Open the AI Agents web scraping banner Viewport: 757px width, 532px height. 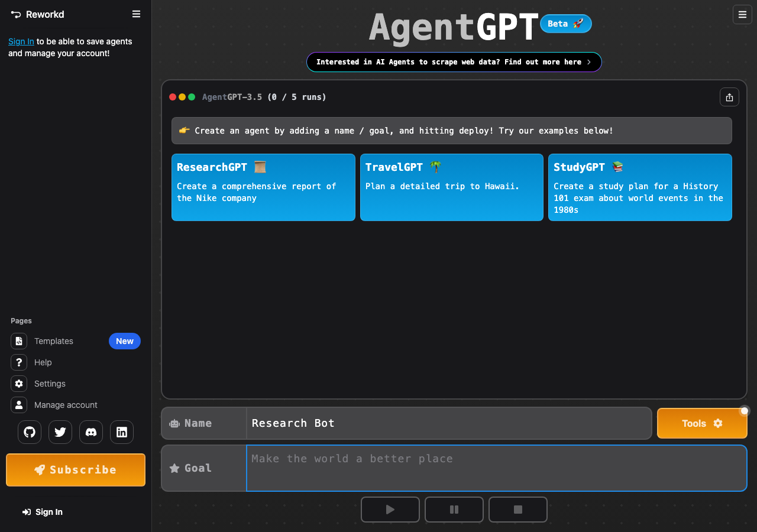(454, 62)
